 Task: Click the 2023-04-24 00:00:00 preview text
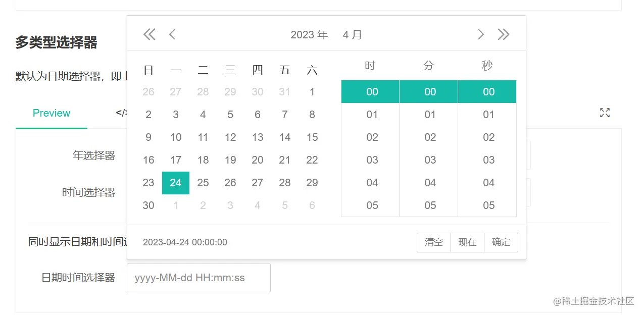click(185, 242)
